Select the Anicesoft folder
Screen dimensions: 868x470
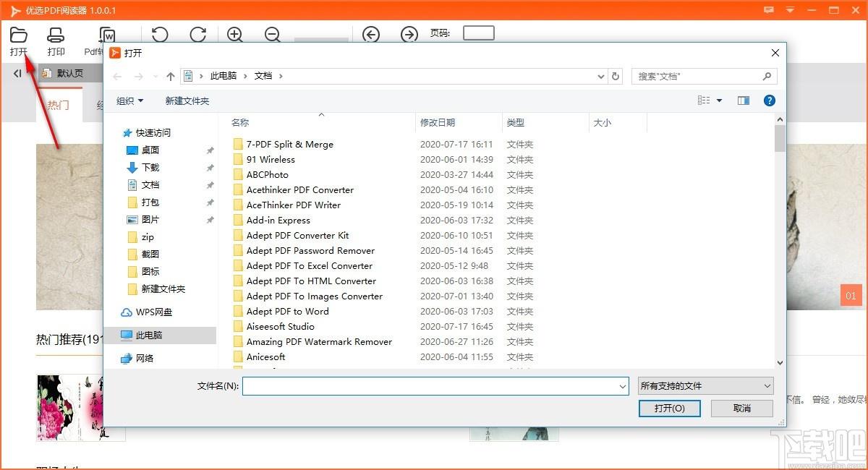click(x=259, y=357)
